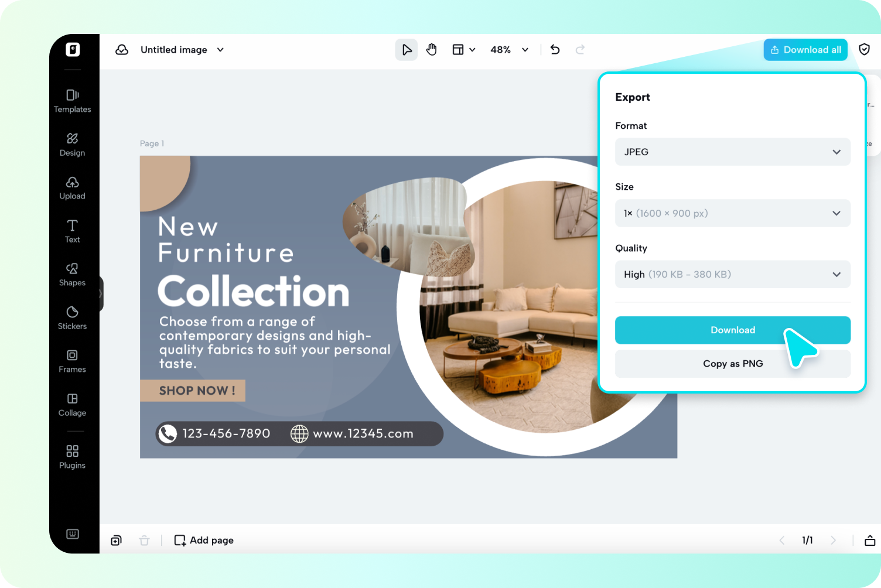
Task: Select the Choose from a range paragraph
Action: 275,343
